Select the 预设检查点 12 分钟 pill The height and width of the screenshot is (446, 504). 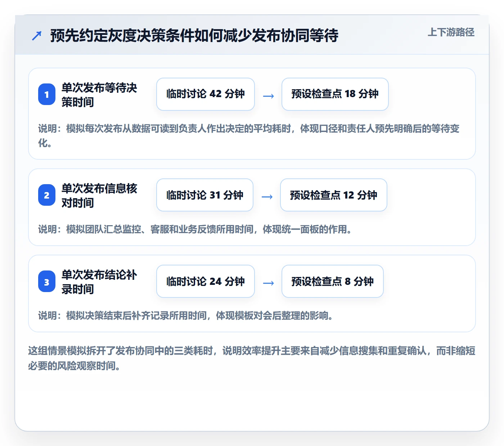point(334,195)
